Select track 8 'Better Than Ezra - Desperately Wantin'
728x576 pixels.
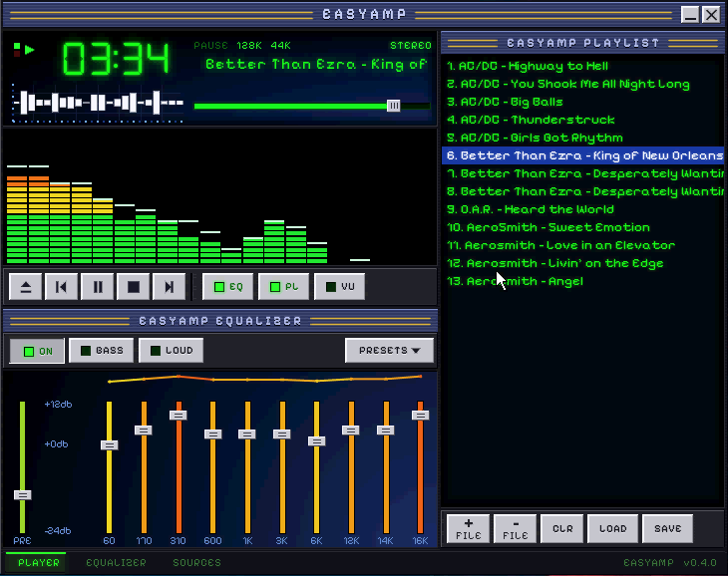point(582,191)
